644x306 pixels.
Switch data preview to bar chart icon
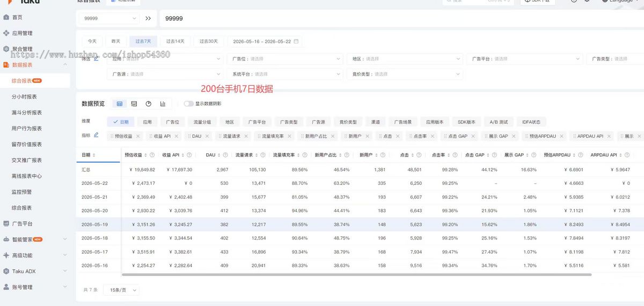[x=163, y=103]
